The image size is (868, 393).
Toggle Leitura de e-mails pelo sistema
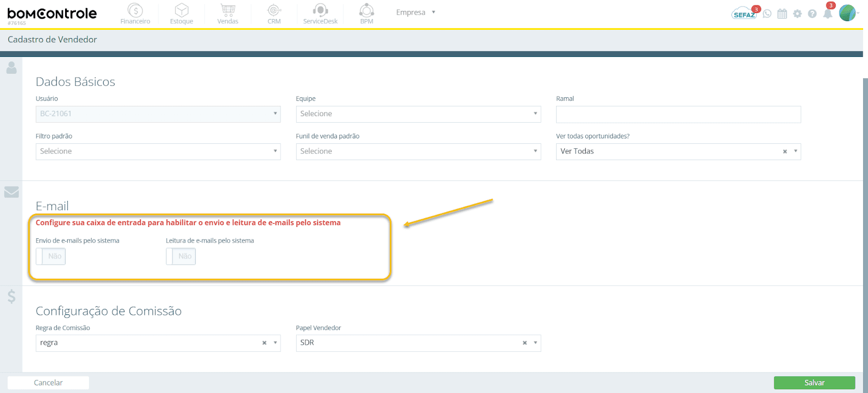(x=181, y=256)
